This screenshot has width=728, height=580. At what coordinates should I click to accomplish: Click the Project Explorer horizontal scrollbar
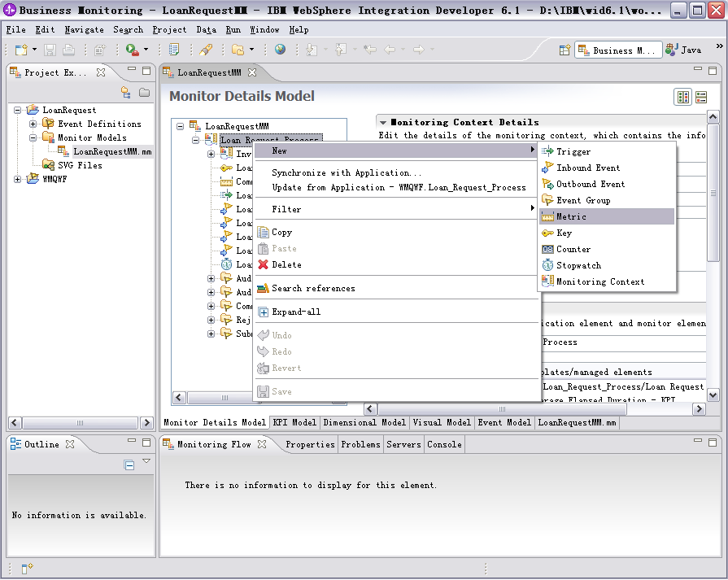click(81, 423)
